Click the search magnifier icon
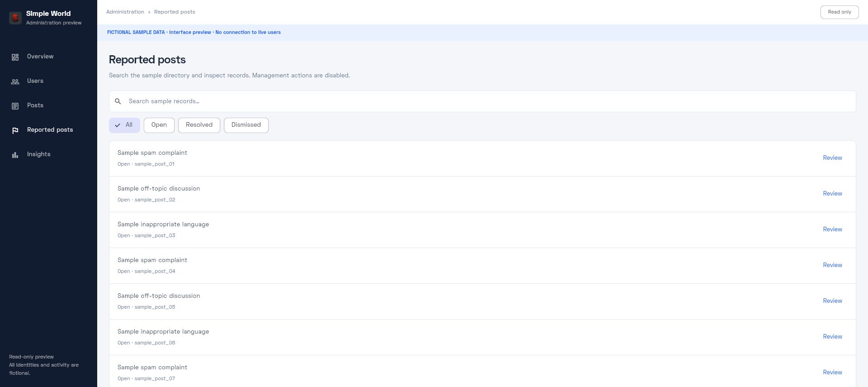868x387 pixels. [x=118, y=101]
